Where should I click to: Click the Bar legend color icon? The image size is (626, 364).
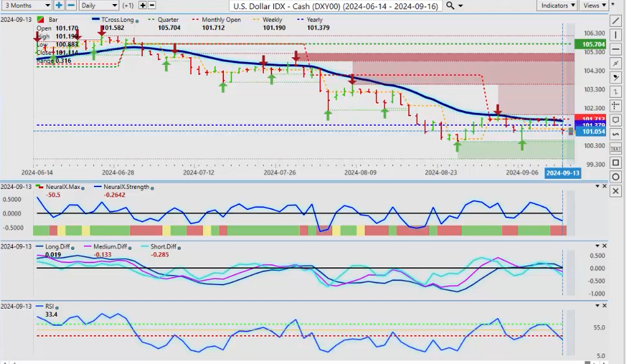(x=41, y=20)
